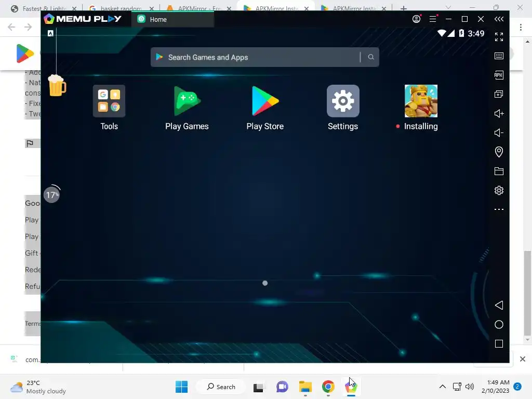The width and height of the screenshot is (532, 399).
Task: Click Google Play logo in Chrome
Action: (25, 54)
